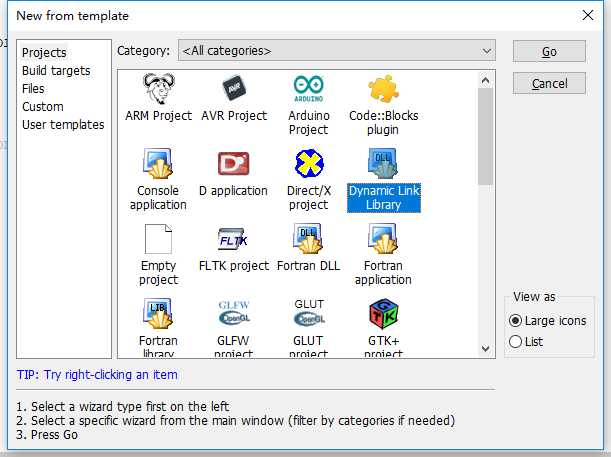Open User templates in the left list
Image resolution: width=611 pixels, height=457 pixels.
click(x=63, y=125)
